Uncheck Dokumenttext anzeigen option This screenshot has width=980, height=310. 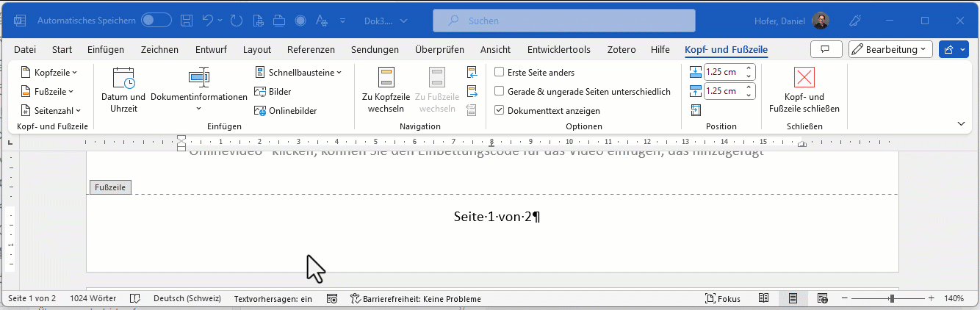(500, 111)
